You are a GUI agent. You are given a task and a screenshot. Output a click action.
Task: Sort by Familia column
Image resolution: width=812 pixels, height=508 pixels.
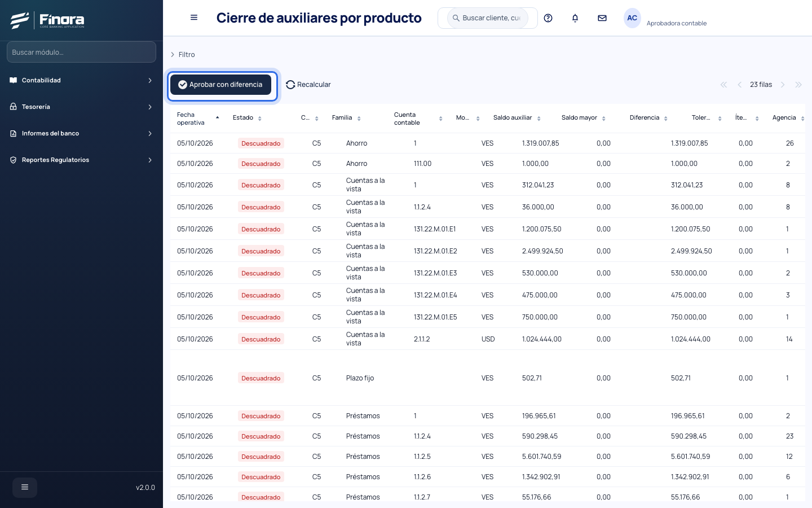pyautogui.click(x=346, y=118)
